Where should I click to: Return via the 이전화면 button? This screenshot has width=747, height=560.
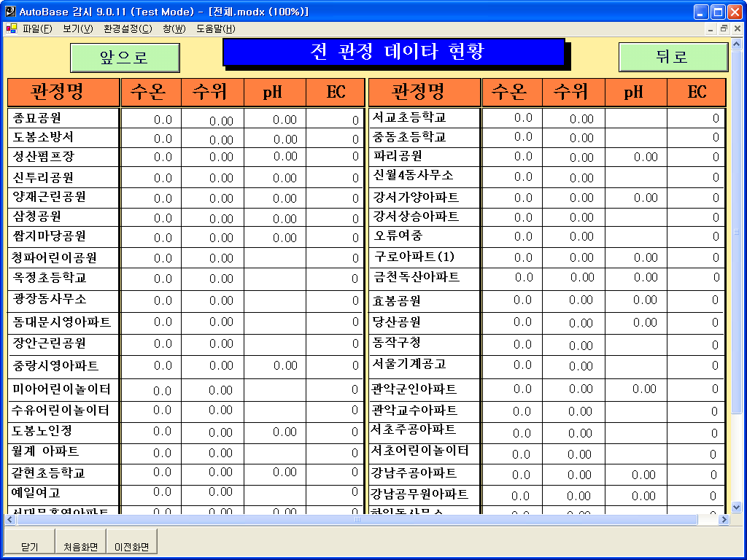[131, 547]
